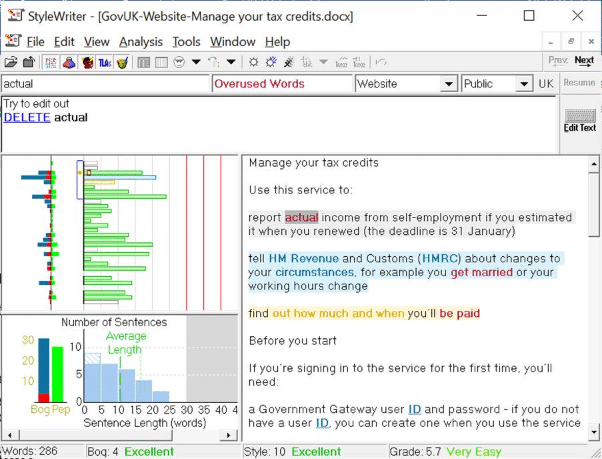Click the second greyed text pattern icon
Viewport: 602px width, 459px height.
coord(359,62)
